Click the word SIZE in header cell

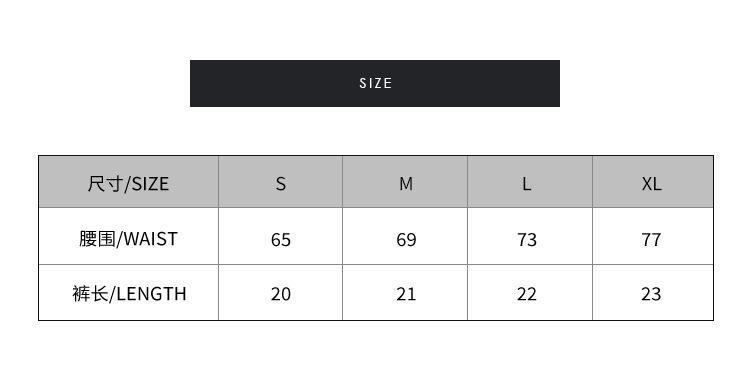click(x=150, y=184)
